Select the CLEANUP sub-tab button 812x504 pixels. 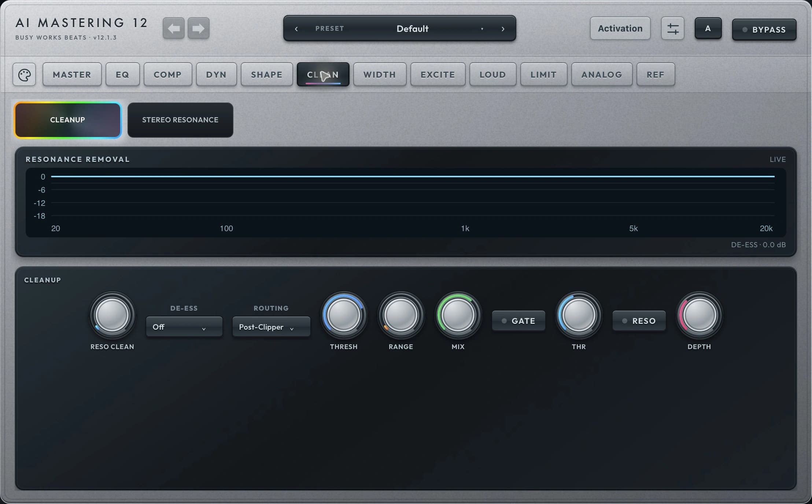click(x=68, y=120)
